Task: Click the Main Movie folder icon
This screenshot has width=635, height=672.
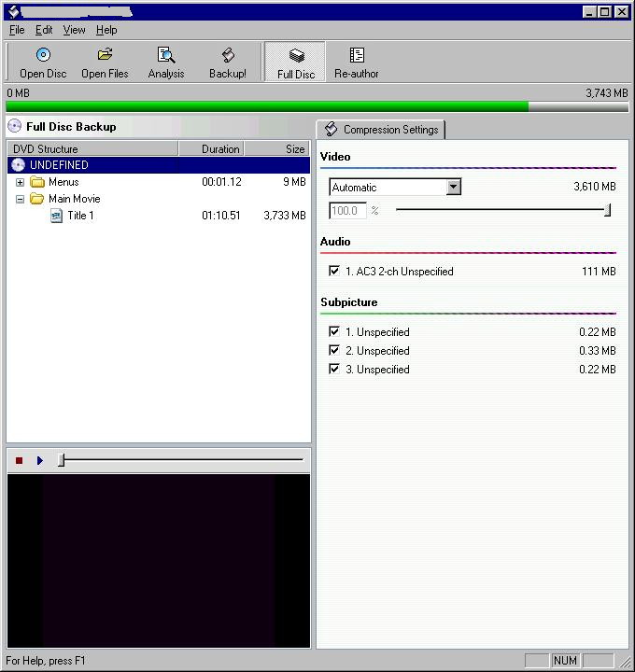Action: point(37,199)
